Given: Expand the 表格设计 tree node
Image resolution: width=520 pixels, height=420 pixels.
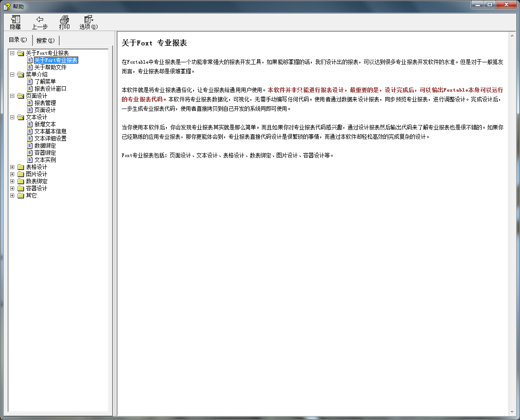Looking at the screenshot, I should coord(12,167).
